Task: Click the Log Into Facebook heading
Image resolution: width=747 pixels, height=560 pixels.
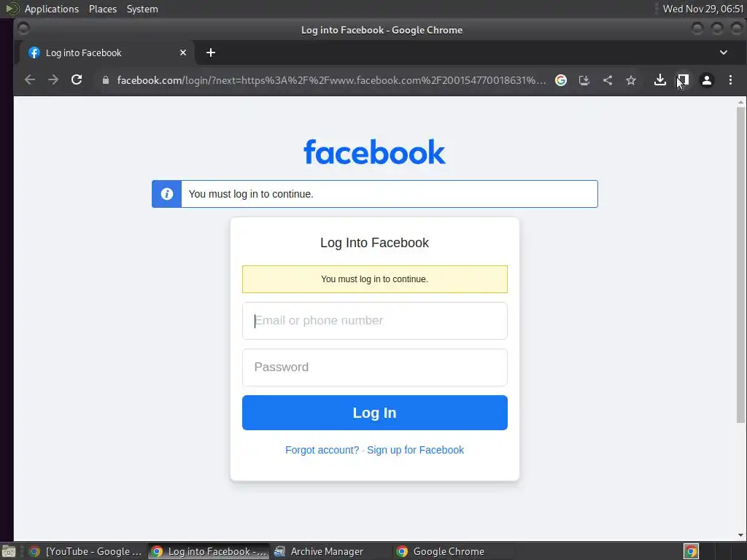Action: (374, 243)
